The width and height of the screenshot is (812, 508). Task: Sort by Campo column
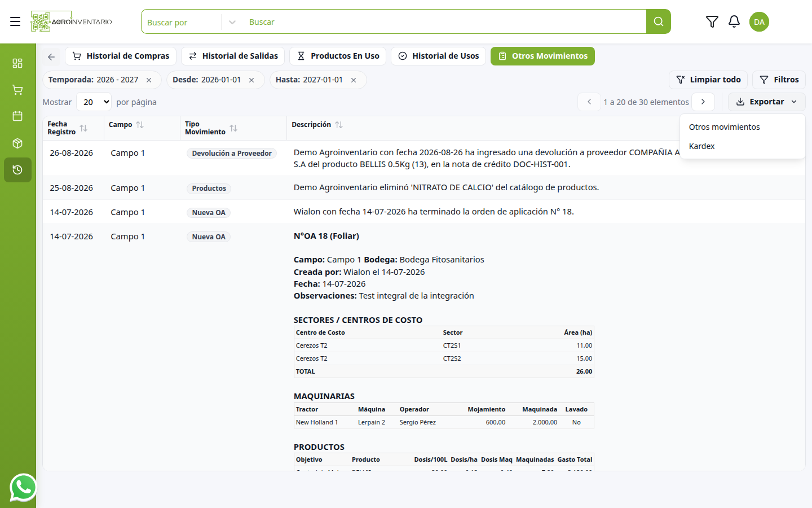[x=140, y=125]
